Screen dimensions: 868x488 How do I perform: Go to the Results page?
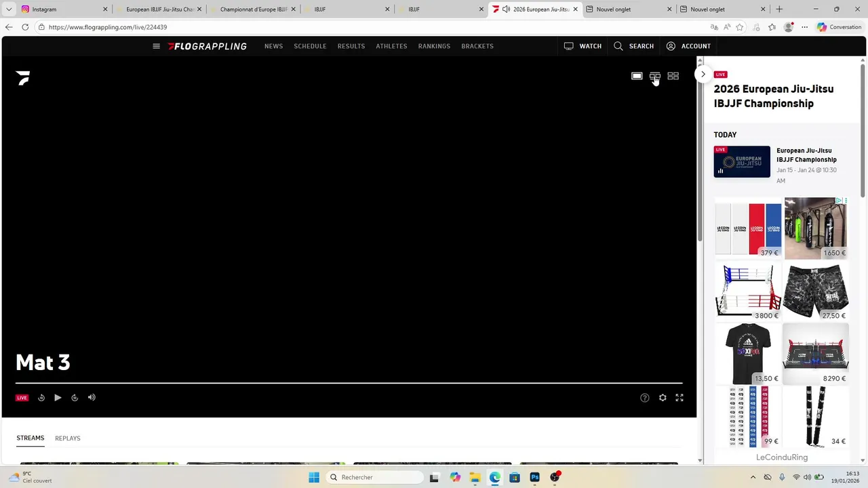(x=351, y=46)
